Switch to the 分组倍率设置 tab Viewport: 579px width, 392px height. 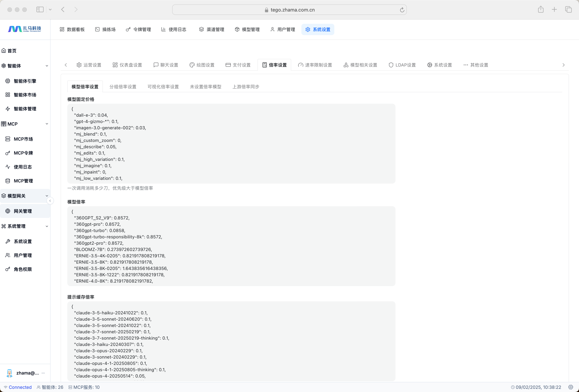point(123,87)
